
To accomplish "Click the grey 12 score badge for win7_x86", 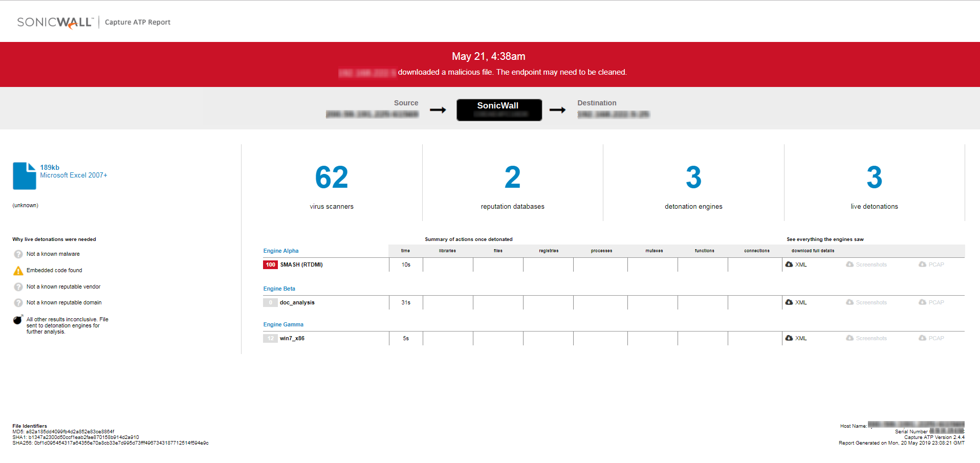I will (271, 339).
